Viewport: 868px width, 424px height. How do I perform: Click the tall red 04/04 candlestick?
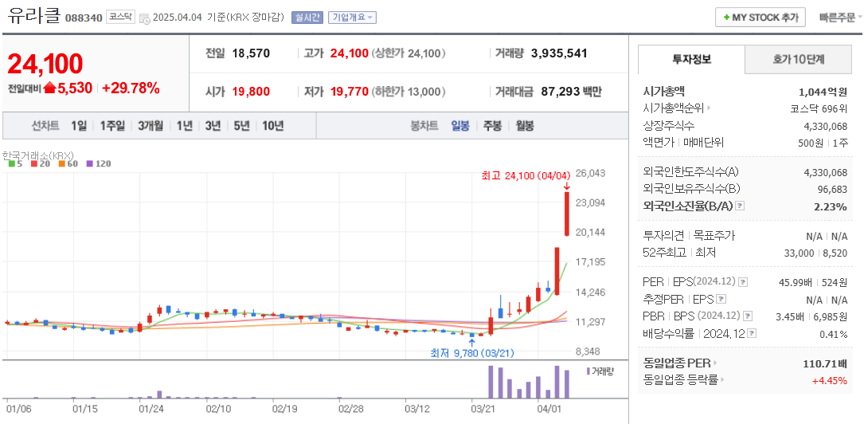pyautogui.click(x=567, y=214)
